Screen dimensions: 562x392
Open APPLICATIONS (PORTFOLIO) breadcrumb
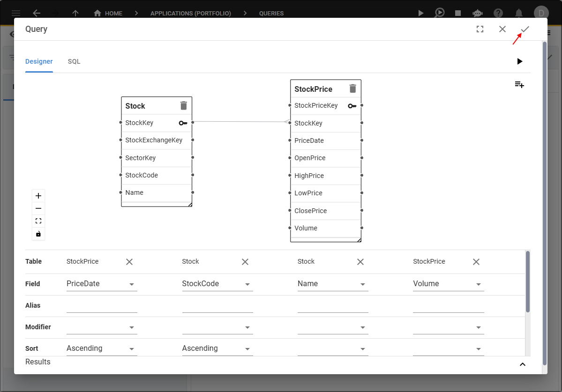click(191, 13)
